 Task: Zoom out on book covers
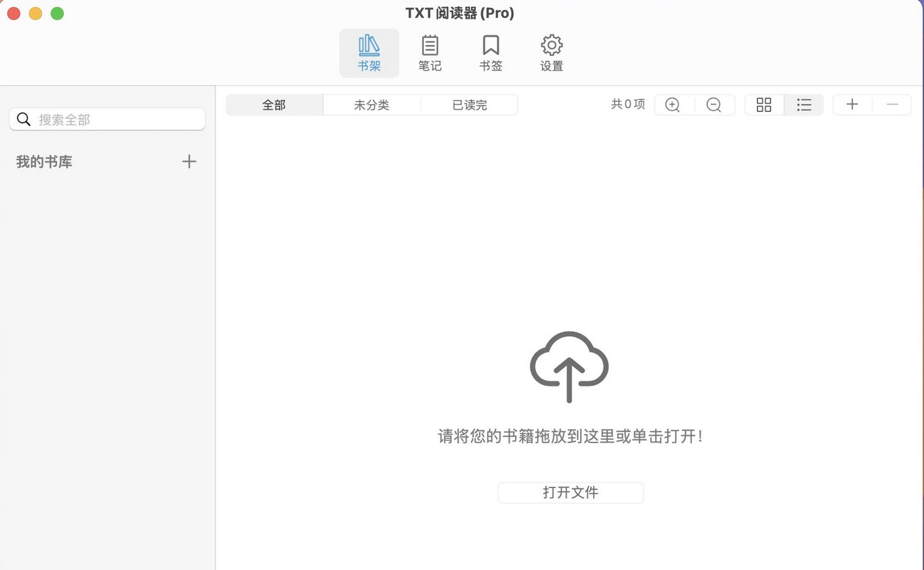713,105
